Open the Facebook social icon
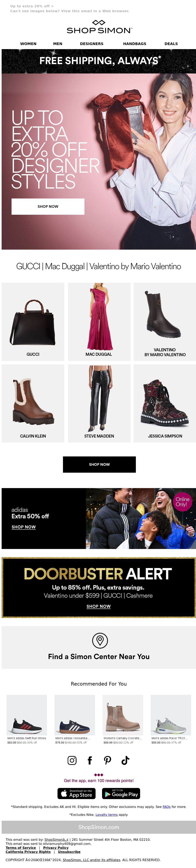The height and width of the screenshot is (868, 196). click(x=90, y=760)
